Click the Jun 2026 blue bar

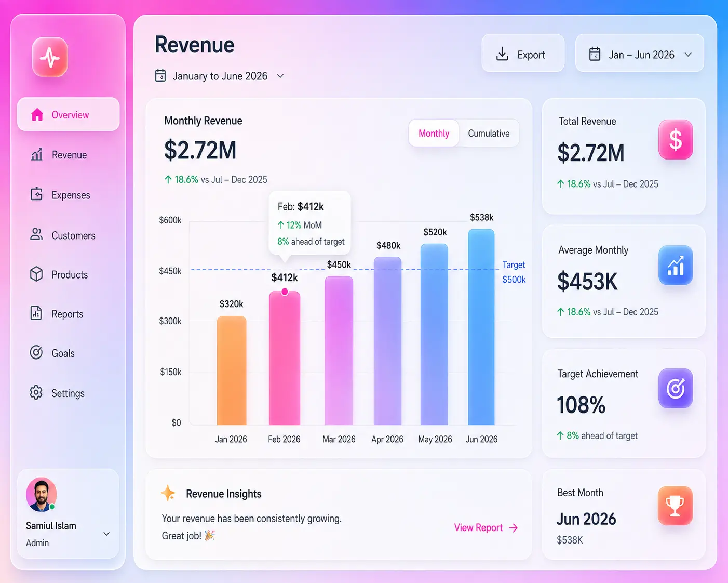pyautogui.click(x=481, y=327)
